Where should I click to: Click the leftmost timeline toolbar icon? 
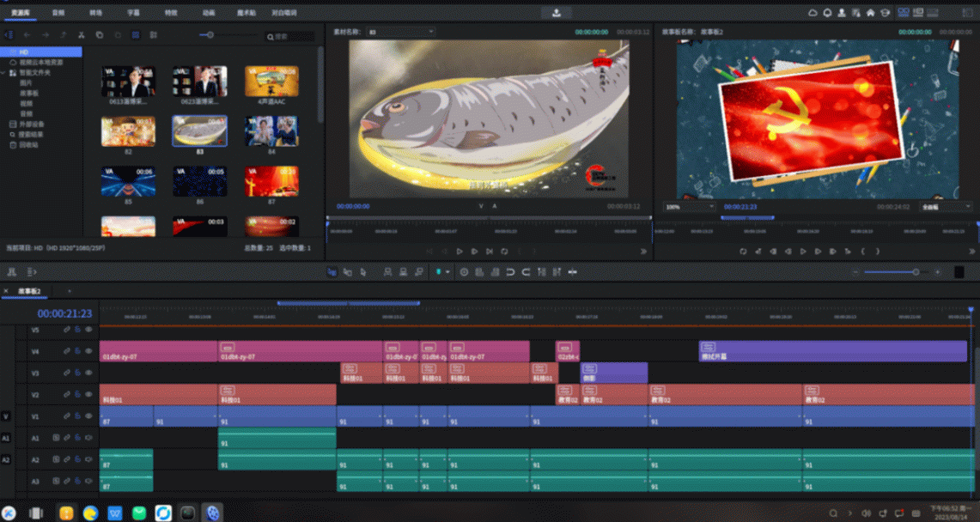pos(10,272)
